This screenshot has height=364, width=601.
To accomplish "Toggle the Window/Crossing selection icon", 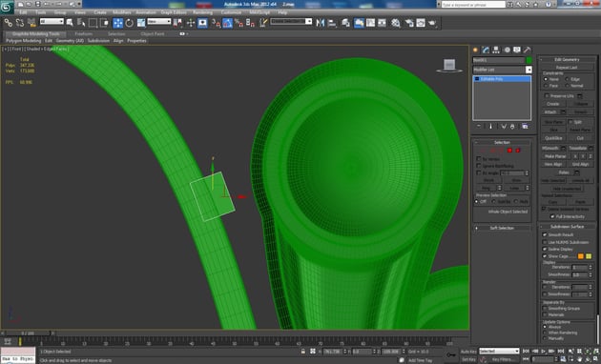I will [104, 23].
